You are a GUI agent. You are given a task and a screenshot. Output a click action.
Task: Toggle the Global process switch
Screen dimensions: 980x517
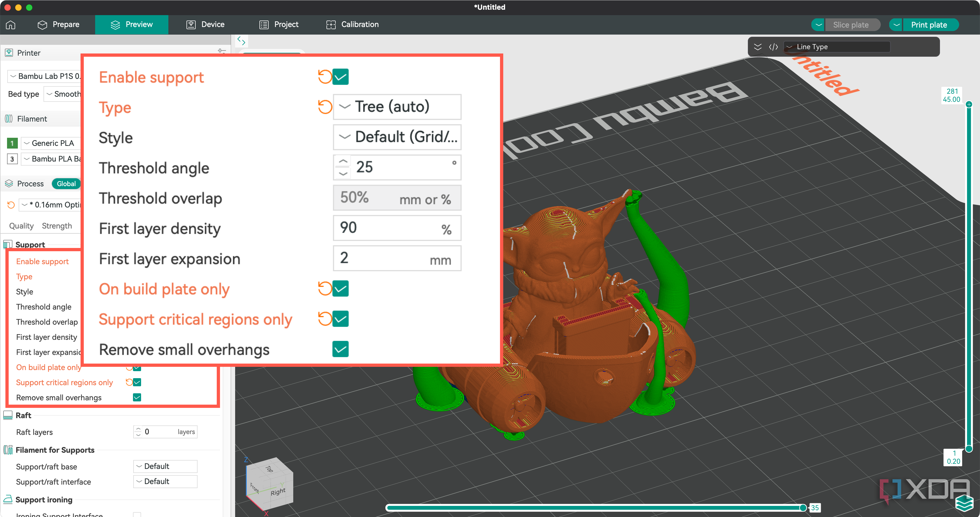(66, 184)
